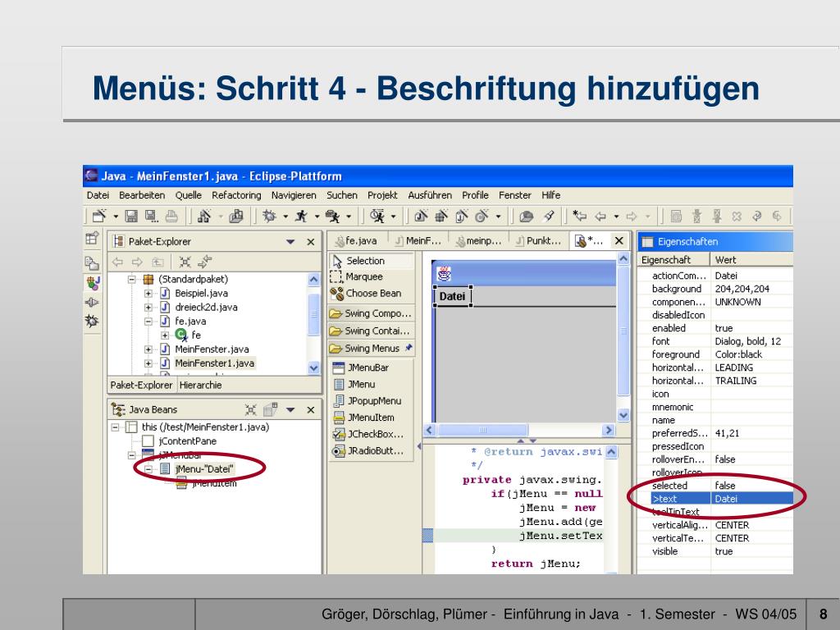The width and height of the screenshot is (840, 630).
Task: Expand the dreieck2d.java tree node
Action: tap(148, 308)
